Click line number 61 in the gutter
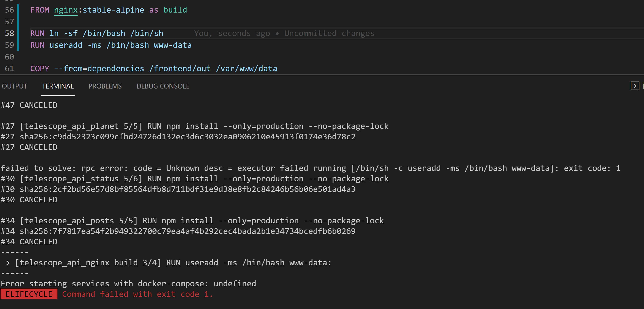The width and height of the screenshot is (644, 309). click(9, 68)
